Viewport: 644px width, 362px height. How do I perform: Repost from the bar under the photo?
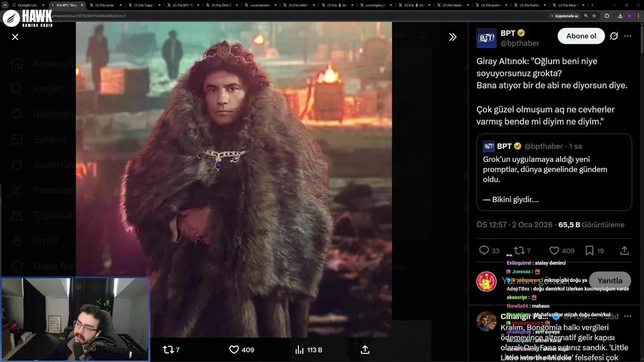(169, 349)
